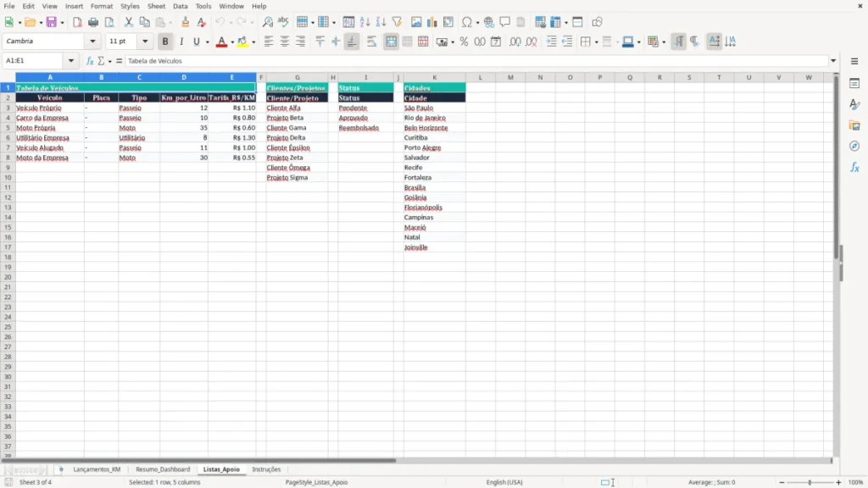The image size is (868, 488).
Task: Open the Data menu
Action: pos(180,6)
